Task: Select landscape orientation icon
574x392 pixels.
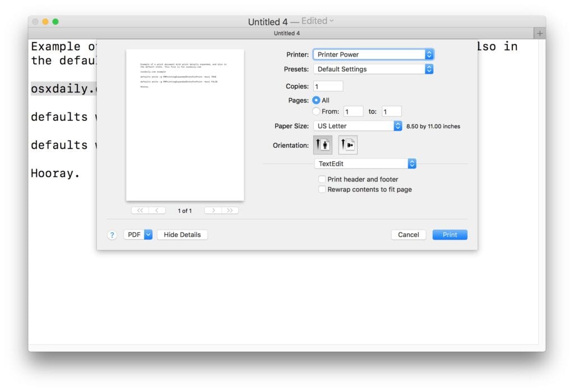Action: pyautogui.click(x=348, y=145)
